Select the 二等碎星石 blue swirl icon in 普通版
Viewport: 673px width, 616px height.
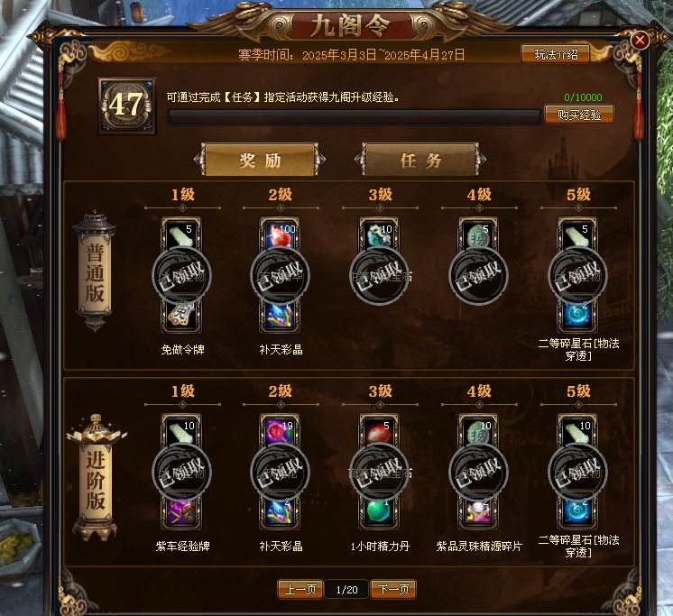[x=577, y=316]
